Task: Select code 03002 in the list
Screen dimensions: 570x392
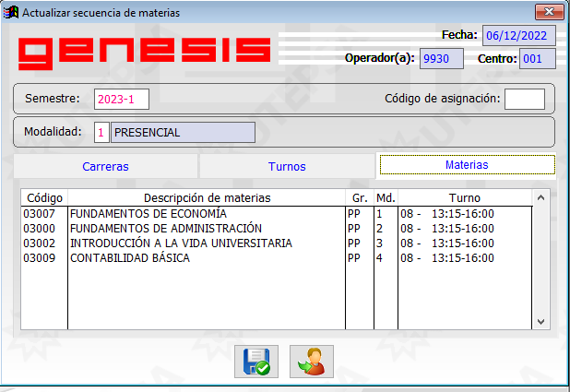Action: point(40,244)
